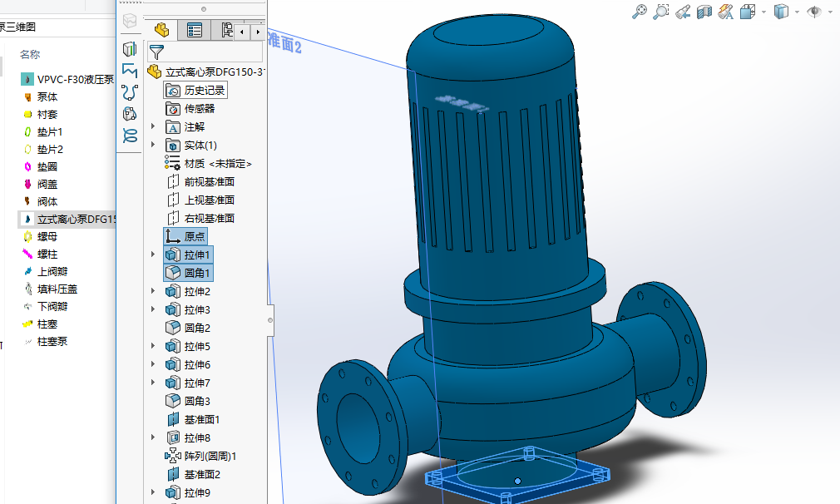Open the Display Style dropdown arrow
Image resolution: width=840 pixels, height=504 pixels.
click(797, 12)
